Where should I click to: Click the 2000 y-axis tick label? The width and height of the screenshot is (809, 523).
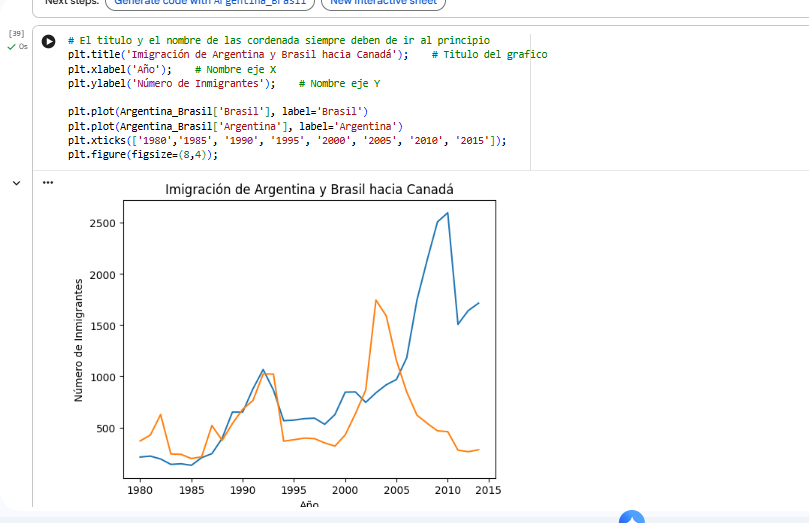pos(103,275)
